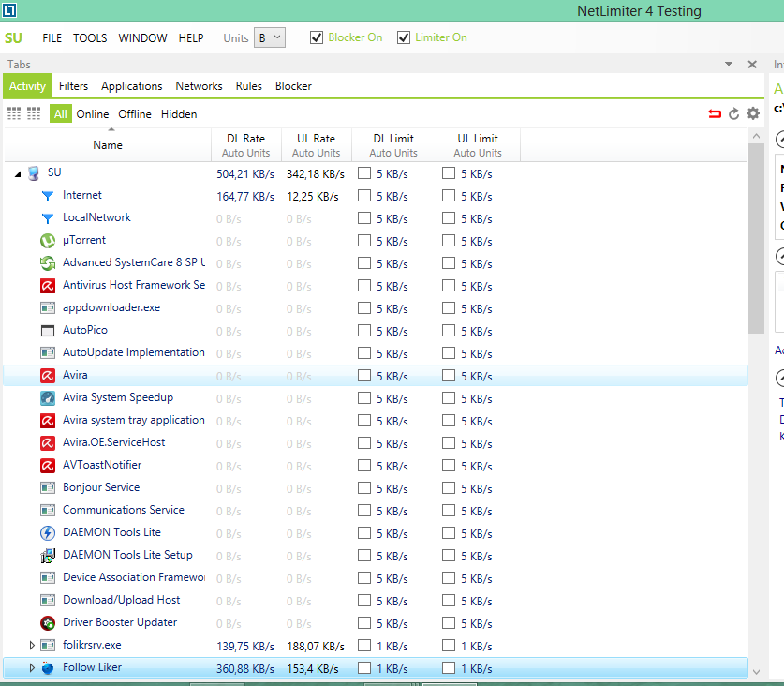
Task: Click the LocalNetwork filter funnel icon
Action: (x=48, y=218)
